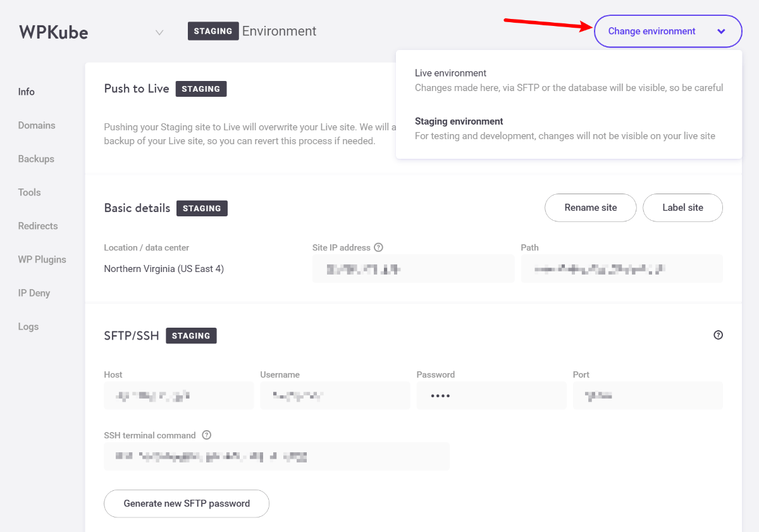Click the Rename site button
The height and width of the screenshot is (532, 759).
pos(590,207)
